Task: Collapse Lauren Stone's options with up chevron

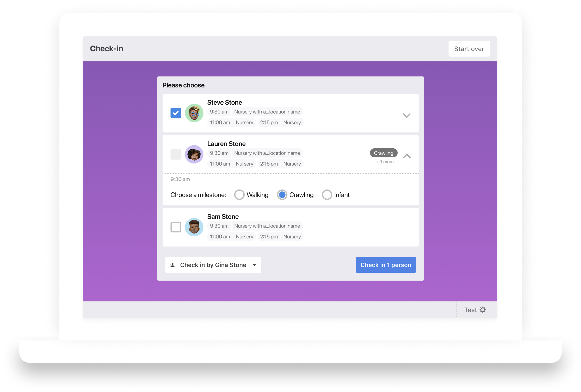Action: 407,156
